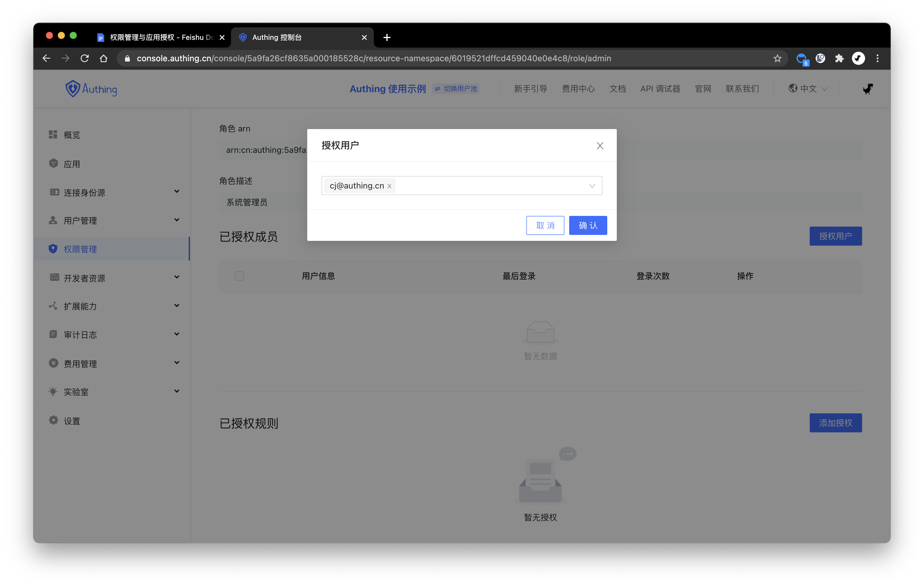924x587 pixels.
Task: Close the 授权用户 dialog with X
Action: 600,146
